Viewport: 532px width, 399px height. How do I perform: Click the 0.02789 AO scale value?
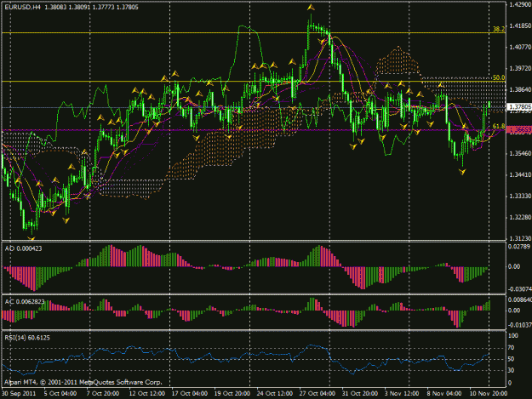click(x=518, y=247)
